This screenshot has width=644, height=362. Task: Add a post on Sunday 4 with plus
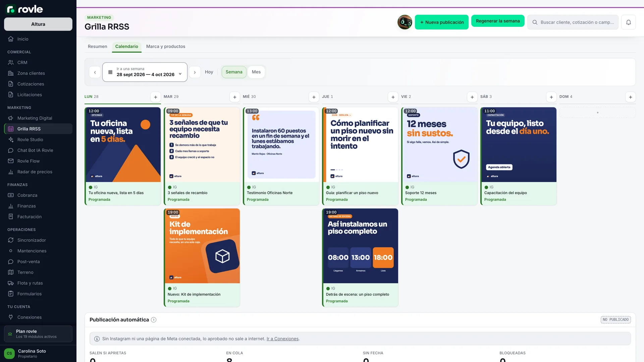point(631,97)
